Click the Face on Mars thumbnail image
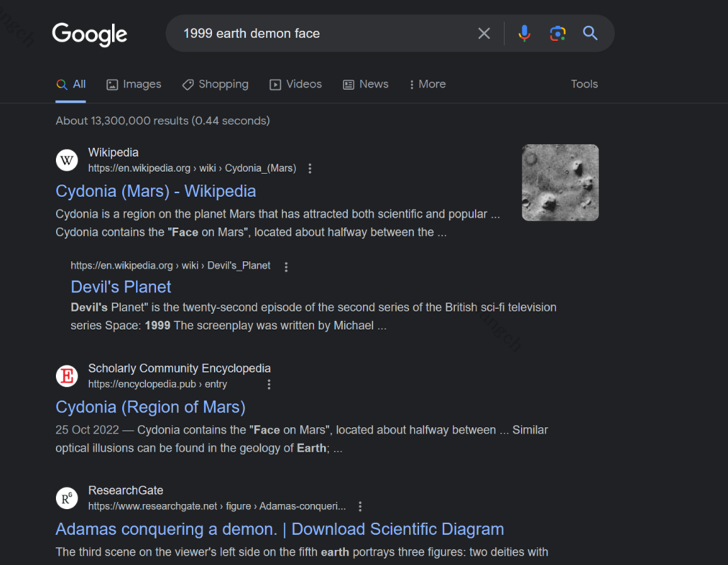 560,183
